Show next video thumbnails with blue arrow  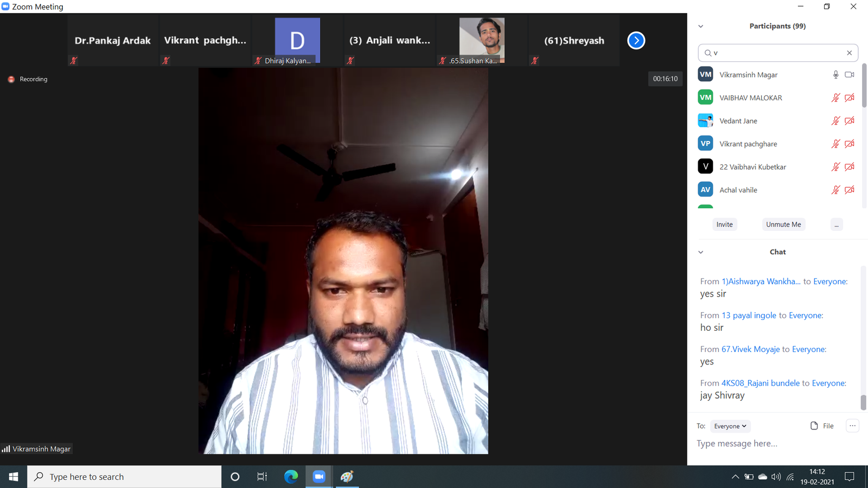[636, 41]
